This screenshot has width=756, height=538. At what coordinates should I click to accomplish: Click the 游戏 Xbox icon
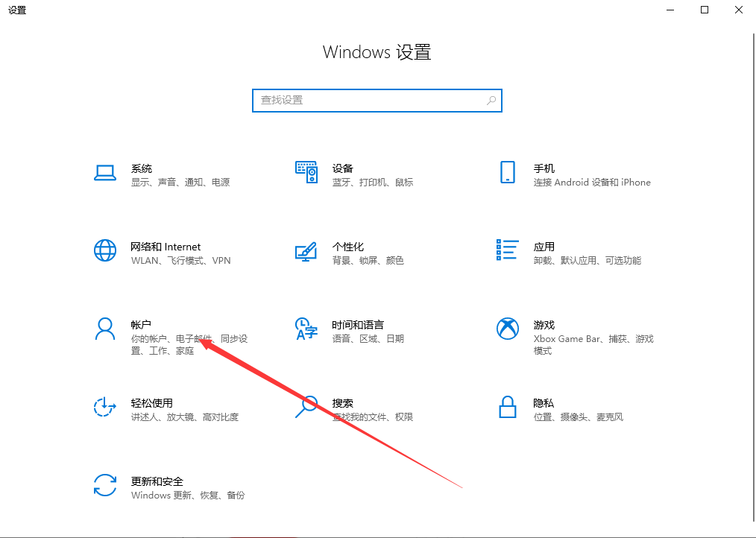508,329
